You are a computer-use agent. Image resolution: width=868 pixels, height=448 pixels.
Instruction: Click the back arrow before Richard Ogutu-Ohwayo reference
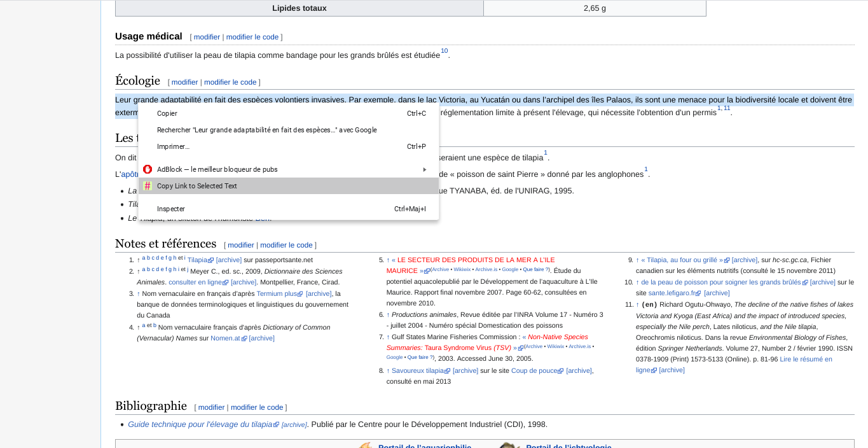tap(638, 304)
